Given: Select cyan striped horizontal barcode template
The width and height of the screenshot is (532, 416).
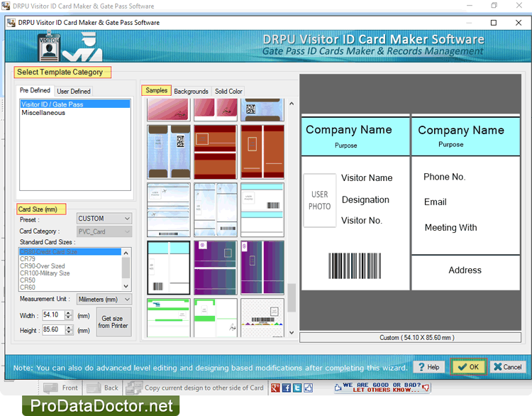Looking at the screenshot, I should (262, 209).
